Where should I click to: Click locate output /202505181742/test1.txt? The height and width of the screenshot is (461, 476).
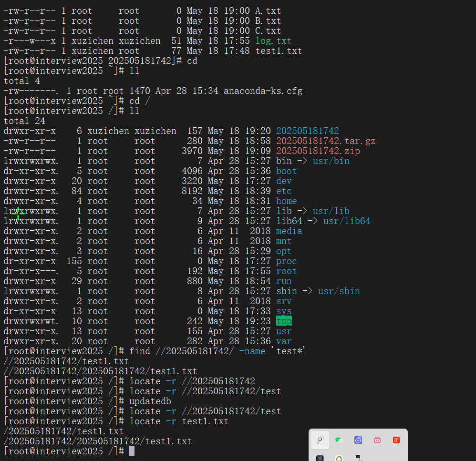pos(64,431)
